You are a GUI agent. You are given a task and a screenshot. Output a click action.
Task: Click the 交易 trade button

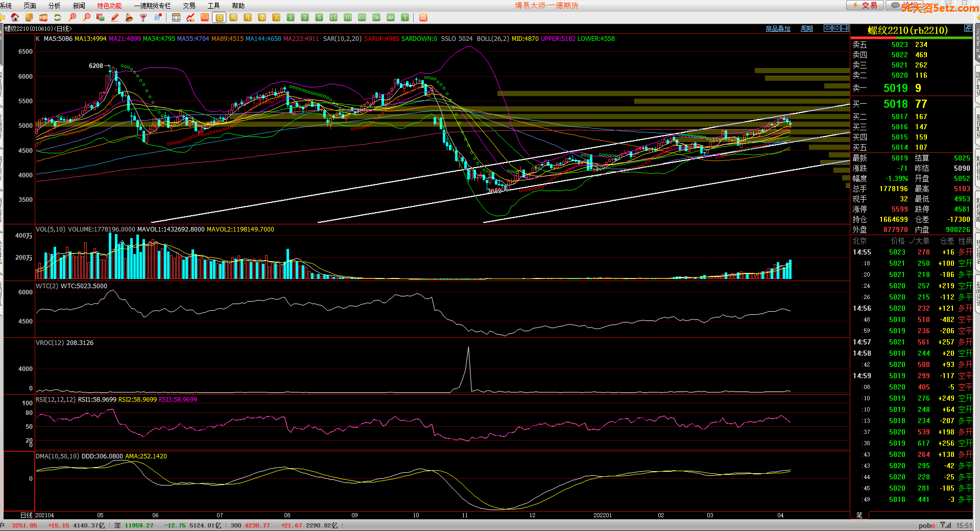(x=865, y=5)
